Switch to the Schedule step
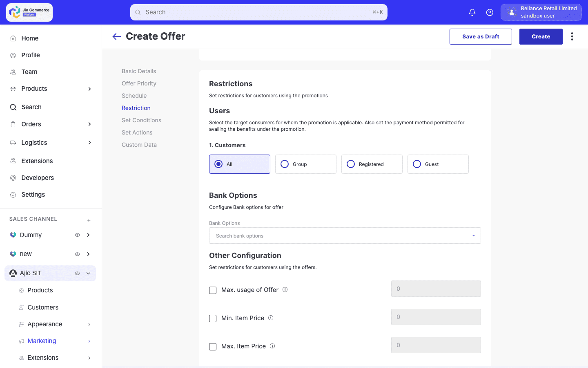This screenshot has width=588, height=368. 134,95
